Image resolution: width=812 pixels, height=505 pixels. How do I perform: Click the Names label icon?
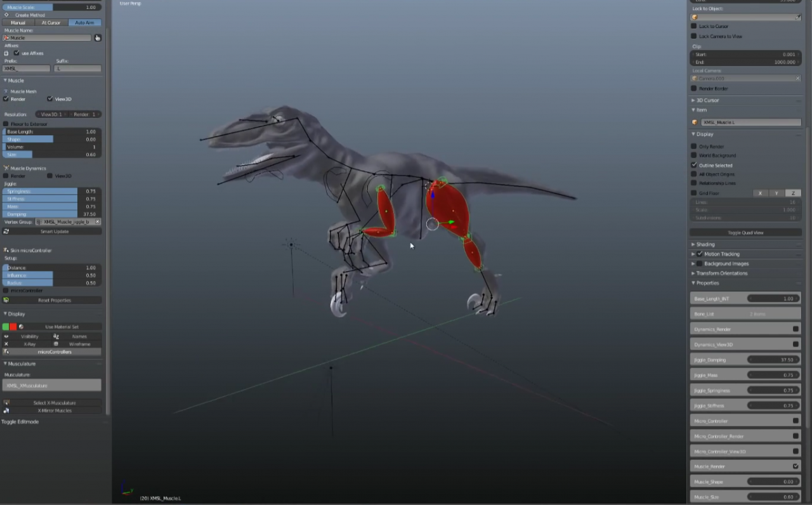[56, 336]
